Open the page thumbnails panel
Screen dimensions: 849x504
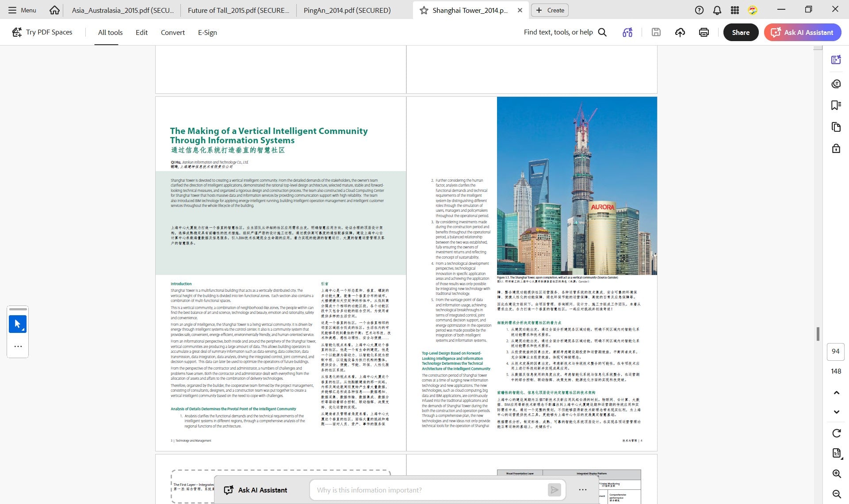836,127
